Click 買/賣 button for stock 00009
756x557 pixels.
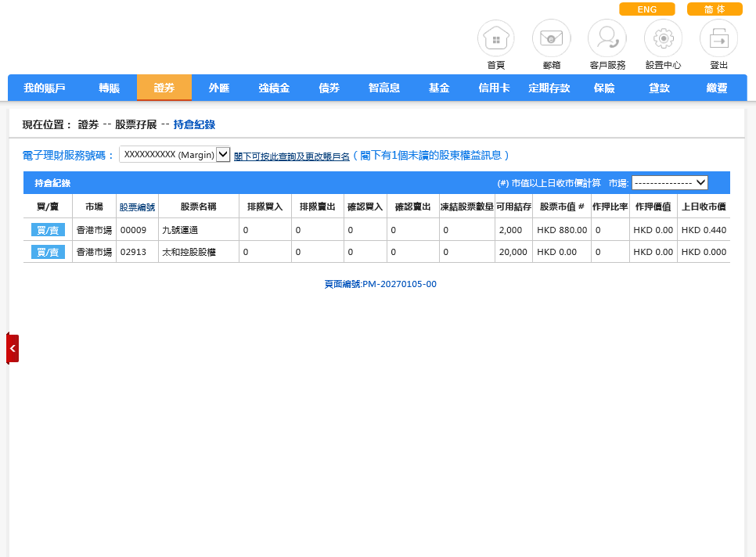48,230
